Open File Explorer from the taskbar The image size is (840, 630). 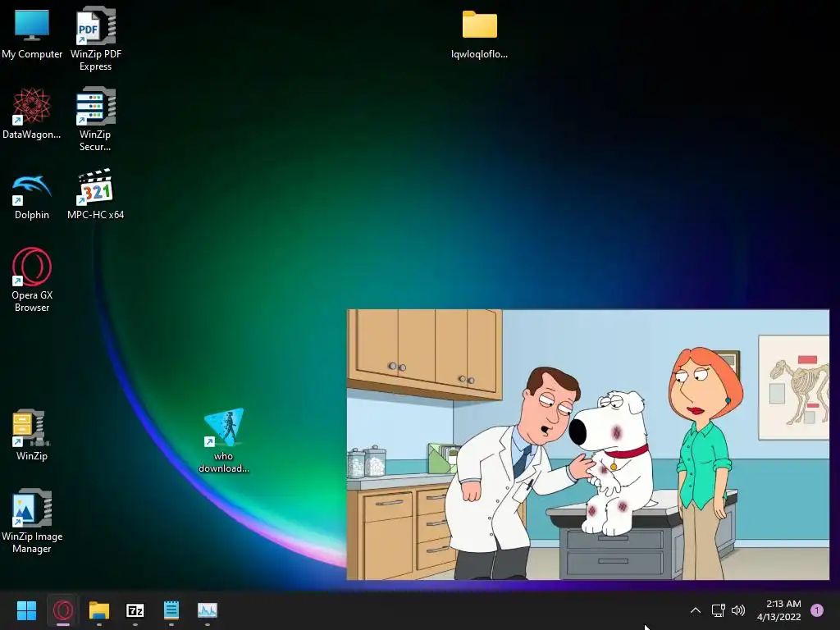click(x=99, y=610)
